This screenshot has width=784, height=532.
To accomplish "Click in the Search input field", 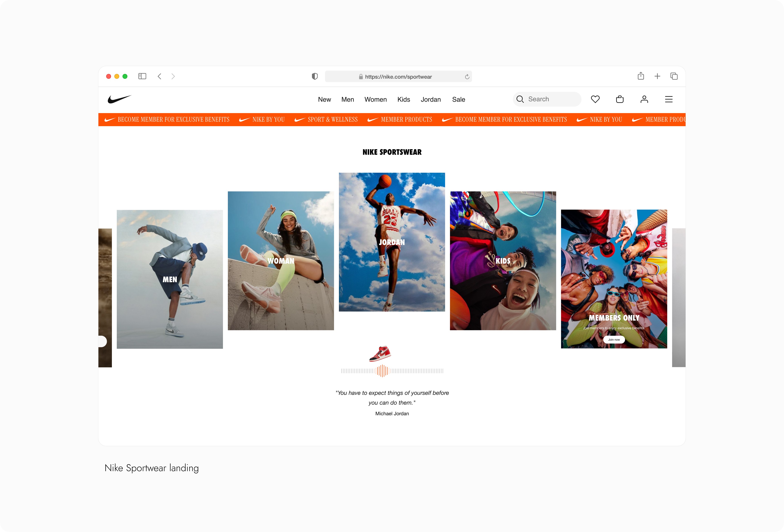I will pyautogui.click(x=547, y=99).
